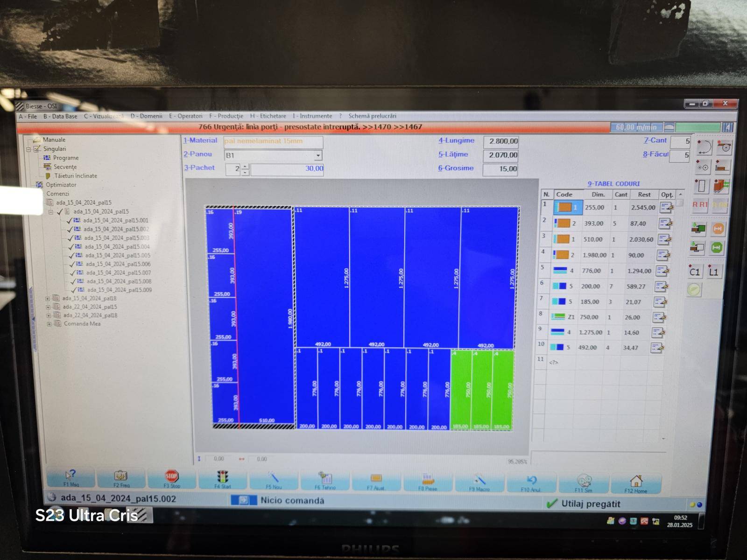This screenshot has width=747, height=560.
Task: Click the F10 Anul undo icon
Action: coord(531,481)
